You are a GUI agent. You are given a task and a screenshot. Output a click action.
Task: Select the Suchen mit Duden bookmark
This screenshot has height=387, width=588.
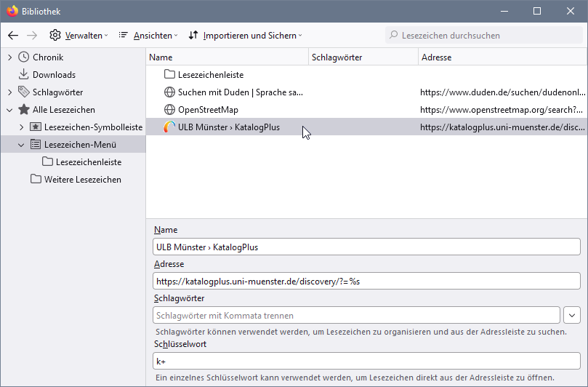pos(366,92)
